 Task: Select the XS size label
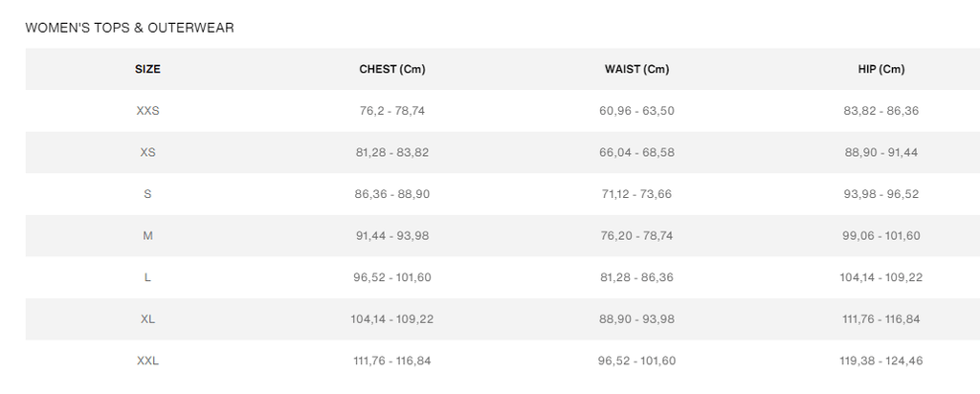[147, 153]
